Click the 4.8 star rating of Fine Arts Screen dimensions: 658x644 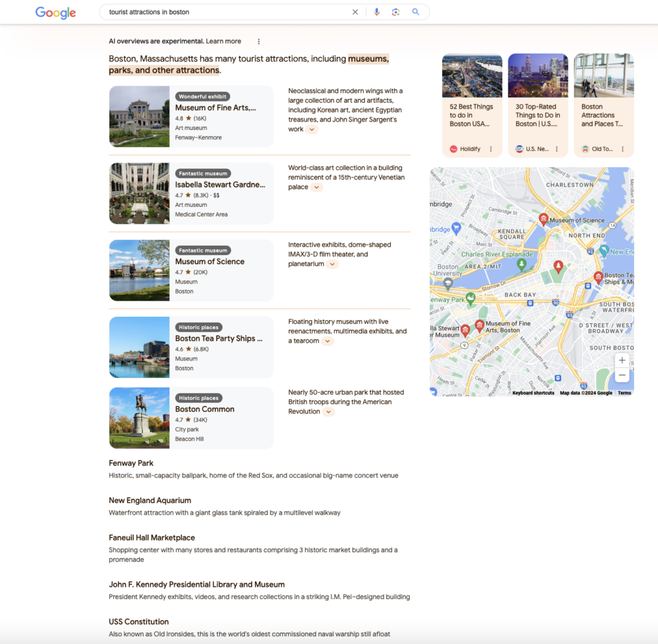click(x=190, y=118)
